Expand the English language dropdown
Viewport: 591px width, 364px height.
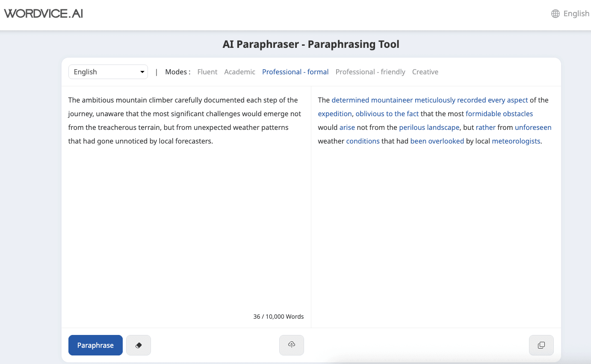click(x=108, y=72)
